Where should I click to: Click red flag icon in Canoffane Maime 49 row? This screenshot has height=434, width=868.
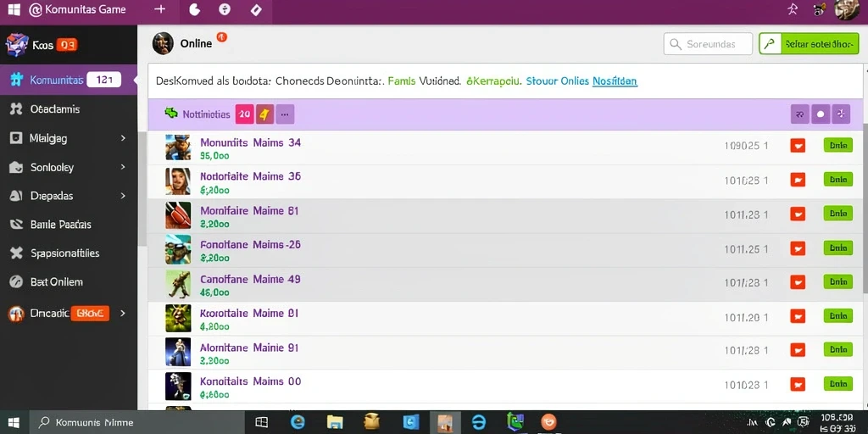(x=798, y=282)
